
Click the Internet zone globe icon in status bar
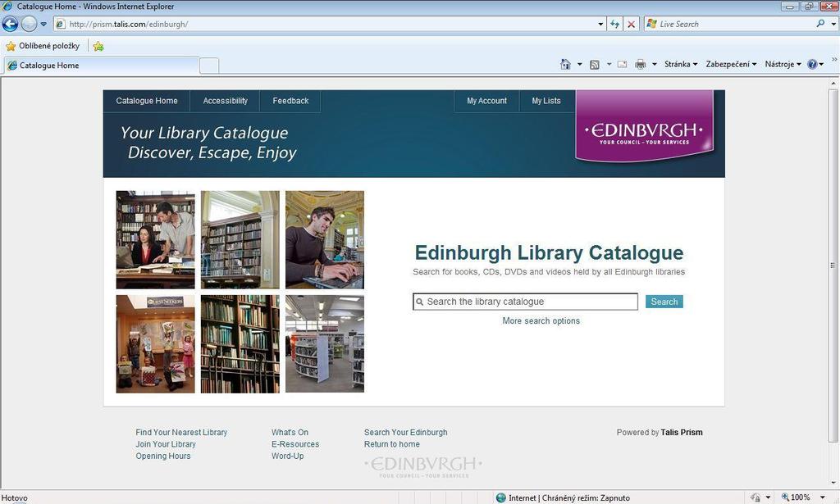pyautogui.click(x=501, y=497)
